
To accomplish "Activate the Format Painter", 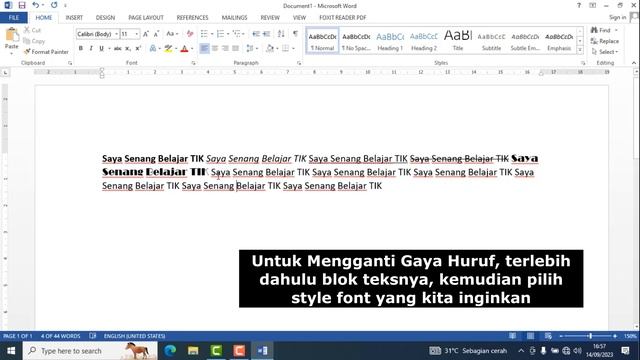I will click(46, 52).
